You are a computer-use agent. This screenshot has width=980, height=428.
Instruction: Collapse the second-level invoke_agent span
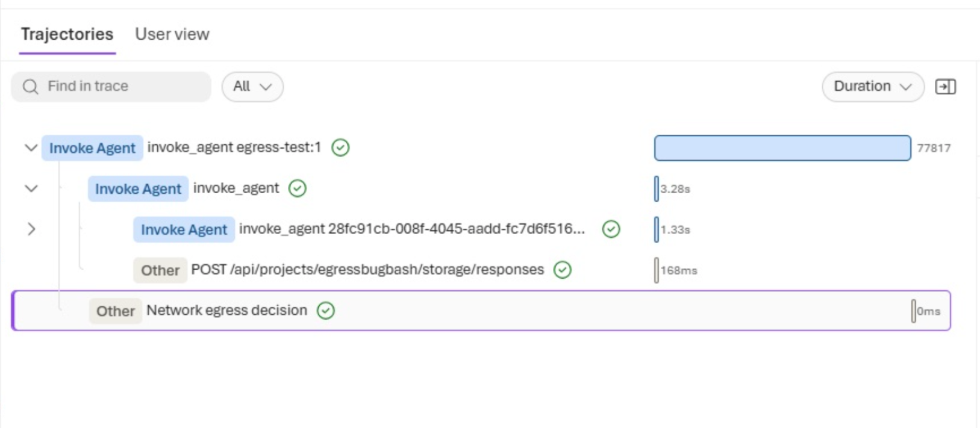click(31, 188)
